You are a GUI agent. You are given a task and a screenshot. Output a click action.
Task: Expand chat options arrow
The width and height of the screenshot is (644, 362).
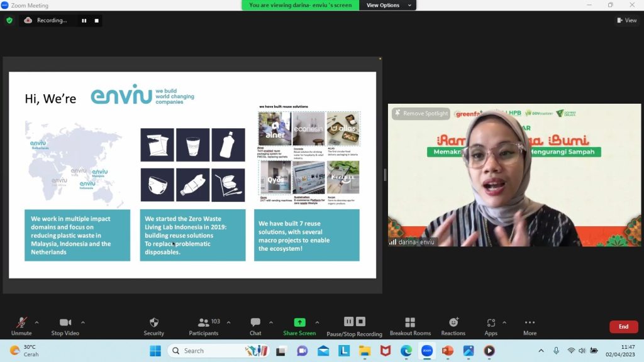[x=271, y=322]
